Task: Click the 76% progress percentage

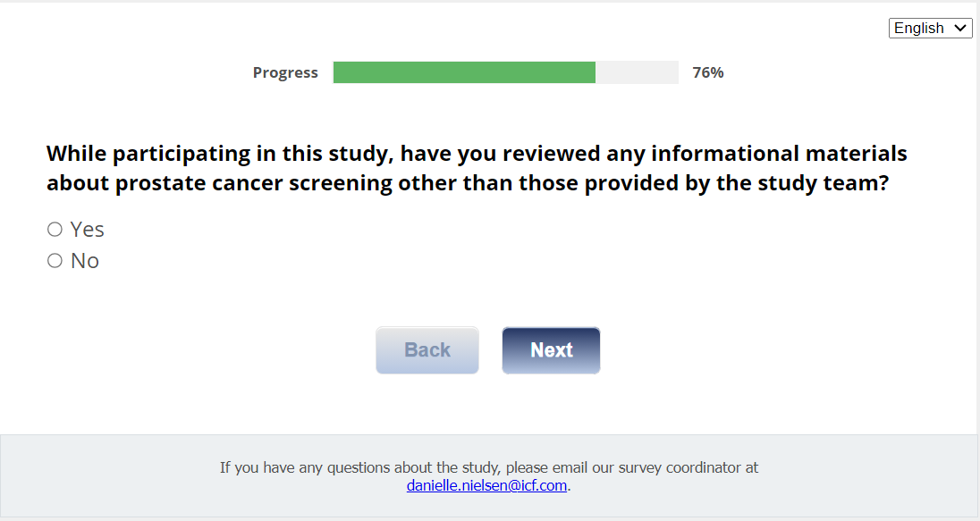Action: (x=708, y=72)
